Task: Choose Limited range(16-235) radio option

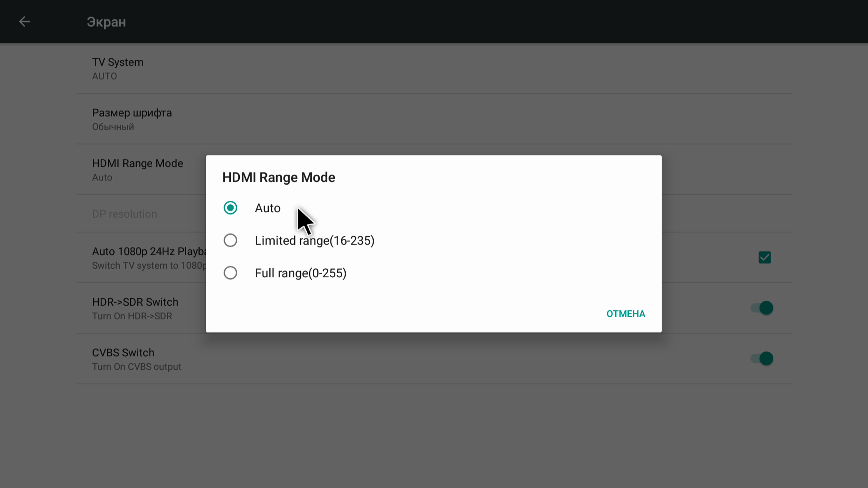Action: point(231,240)
